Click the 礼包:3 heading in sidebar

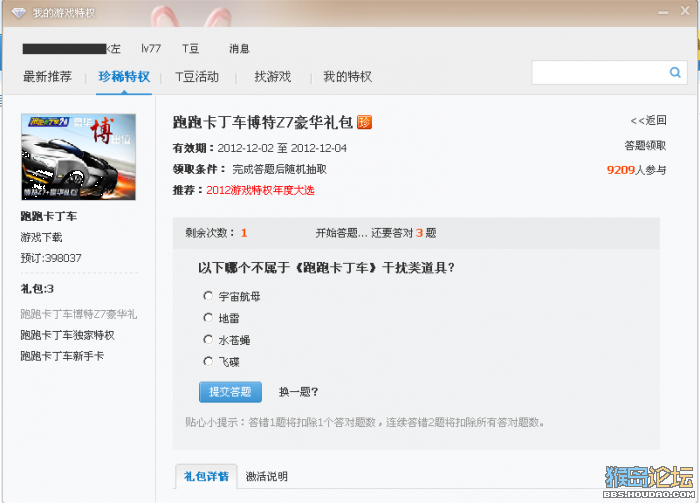37,289
